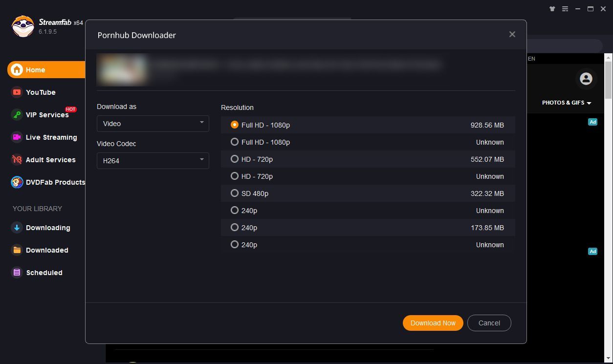Select 240p 173.85 MB option
The height and width of the screenshot is (364, 613).
368,228
